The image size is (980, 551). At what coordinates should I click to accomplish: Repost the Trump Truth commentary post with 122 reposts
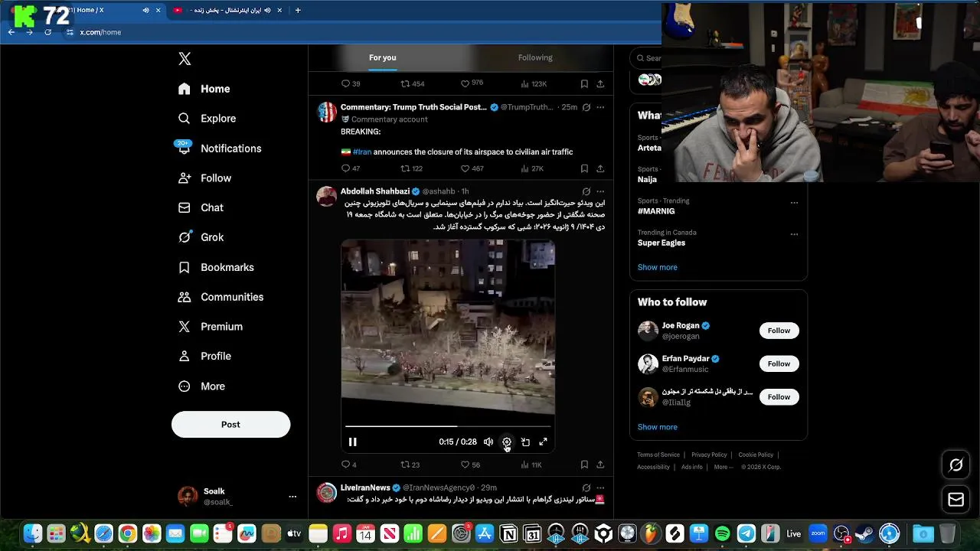(411, 168)
